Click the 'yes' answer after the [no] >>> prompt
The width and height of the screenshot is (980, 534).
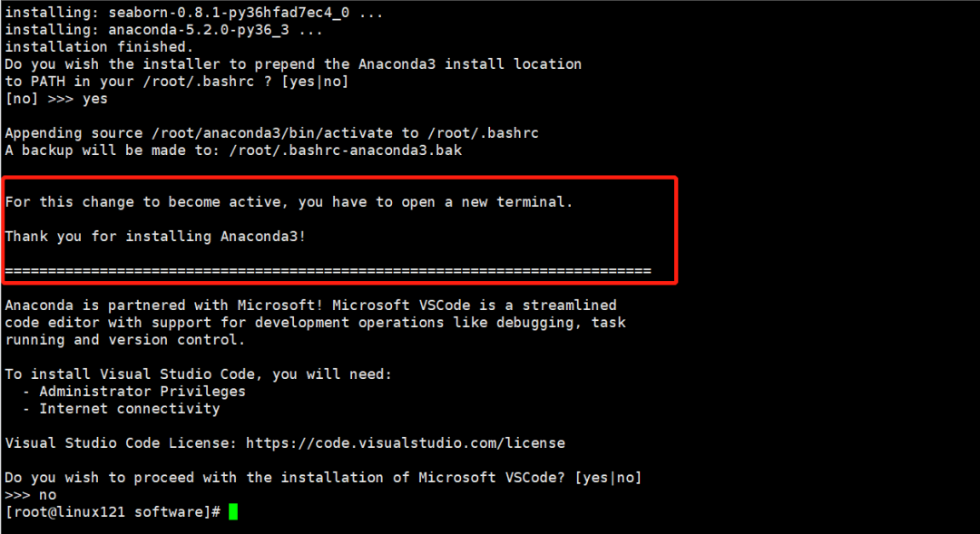tap(94, 99)
